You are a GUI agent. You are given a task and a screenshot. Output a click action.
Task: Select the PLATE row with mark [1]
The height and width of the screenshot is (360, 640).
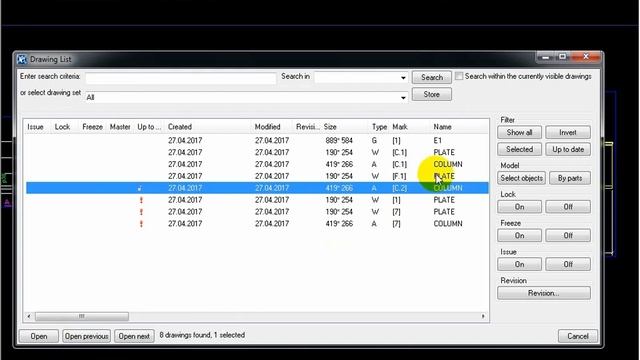[257, 200]
